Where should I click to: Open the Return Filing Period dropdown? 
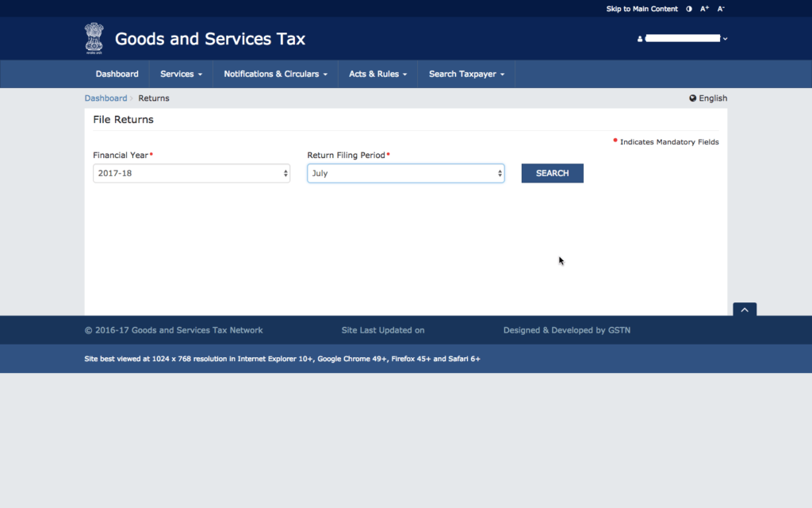[x=405, y=173]
